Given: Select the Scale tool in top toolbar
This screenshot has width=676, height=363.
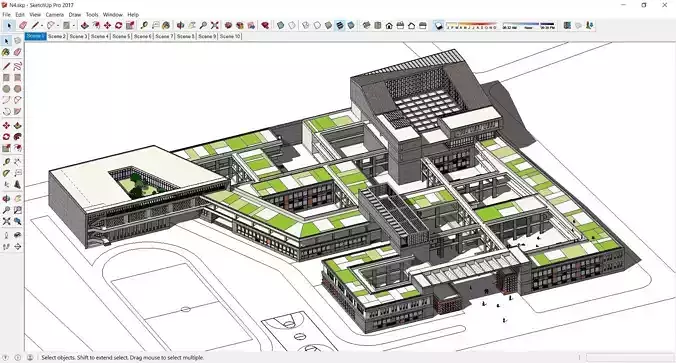Looking at the screenshot, I should tap(130, 25).
